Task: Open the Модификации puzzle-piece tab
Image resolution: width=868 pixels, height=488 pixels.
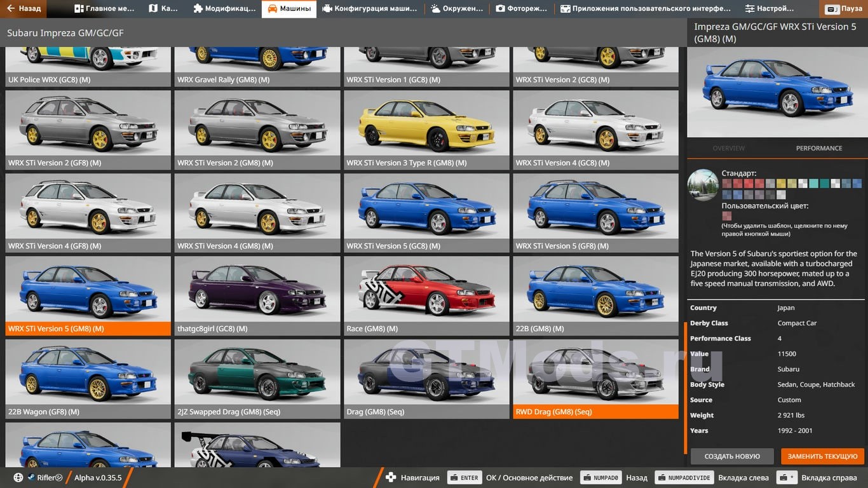Action: [x=224, y=9]
